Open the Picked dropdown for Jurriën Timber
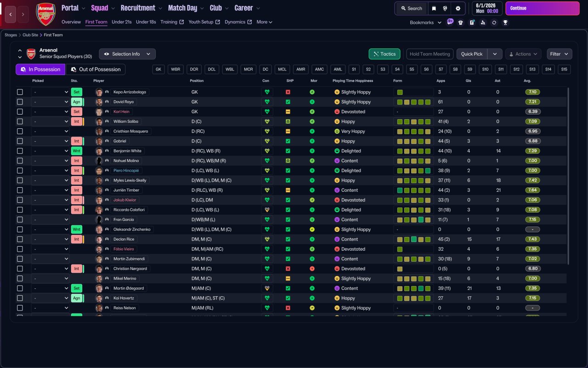Viewport: 588px width, 368px height. click(x=51, y=190)
